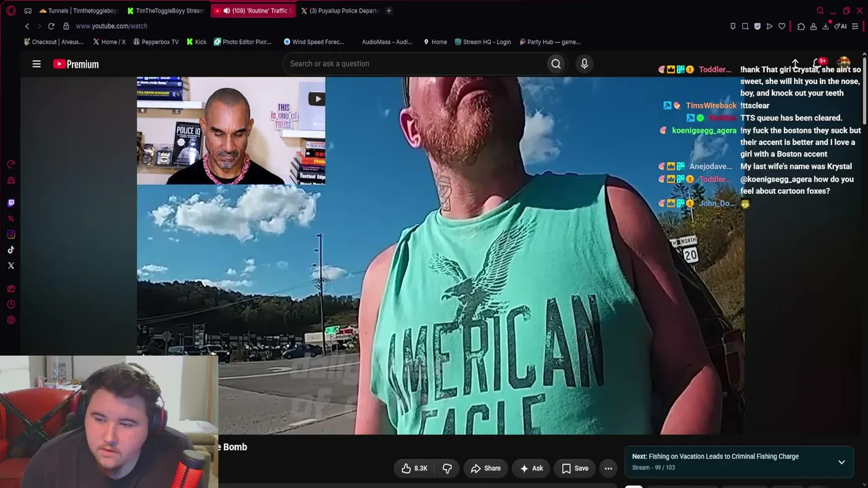Dislike the video
Viewport: 868px width, 488px height.
coord(448,468)
